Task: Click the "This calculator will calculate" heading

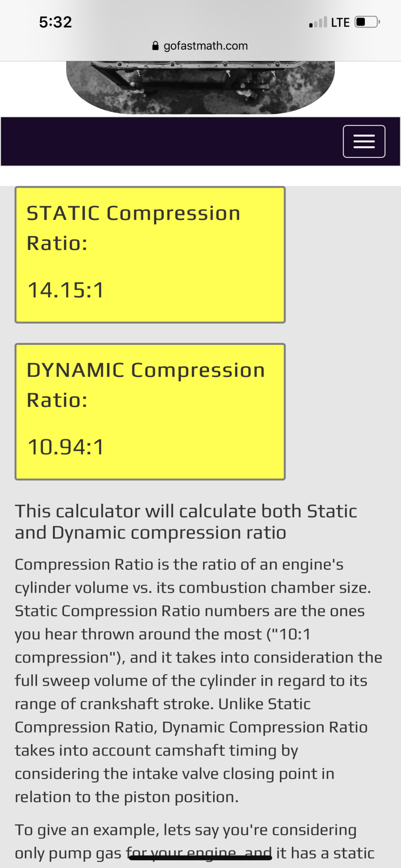Action: click(186, 521)
